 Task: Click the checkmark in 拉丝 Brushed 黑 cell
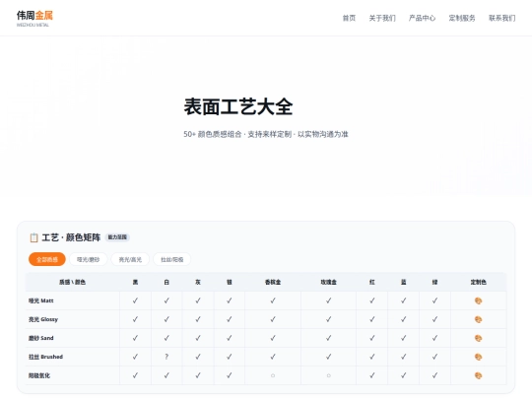point(135,357)
